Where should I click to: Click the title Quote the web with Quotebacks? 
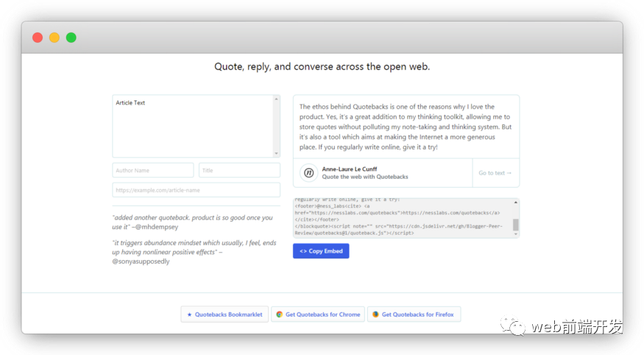tap(365, 177)
